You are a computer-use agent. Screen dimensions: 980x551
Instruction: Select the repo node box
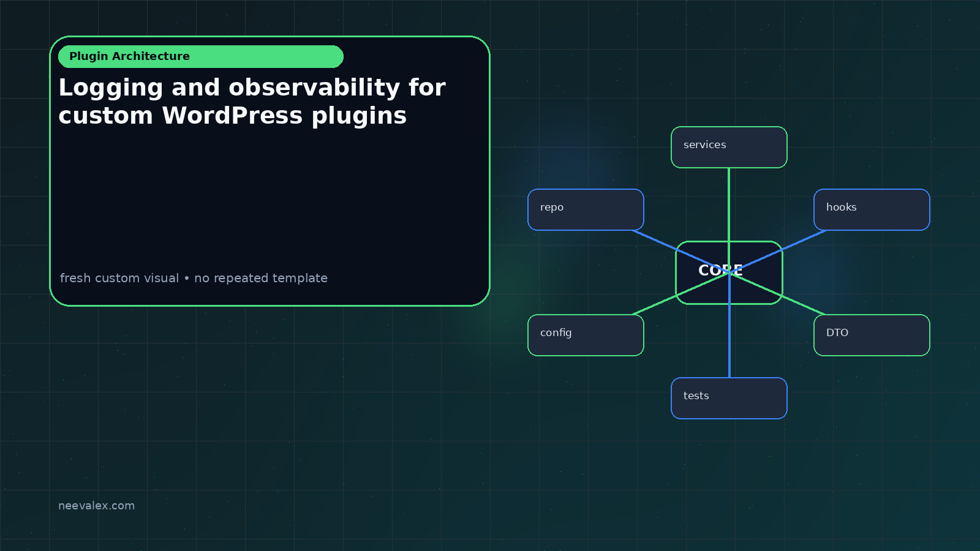(586, 209)
